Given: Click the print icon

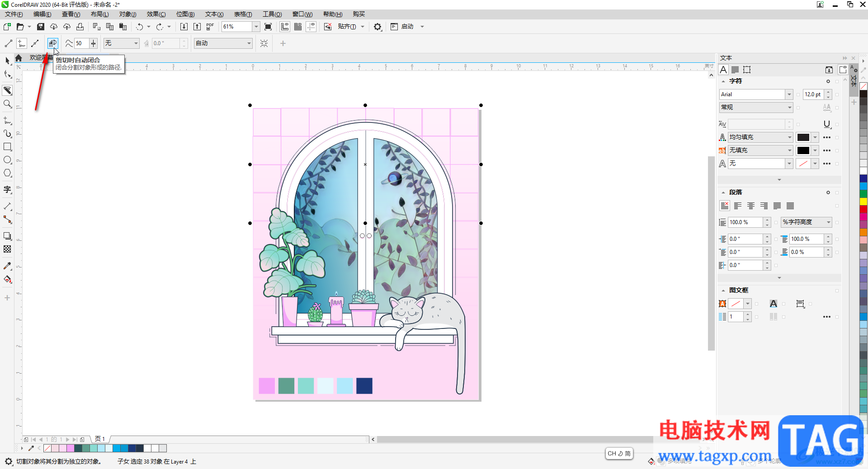Looking at the screenshot, I should 80,27.
